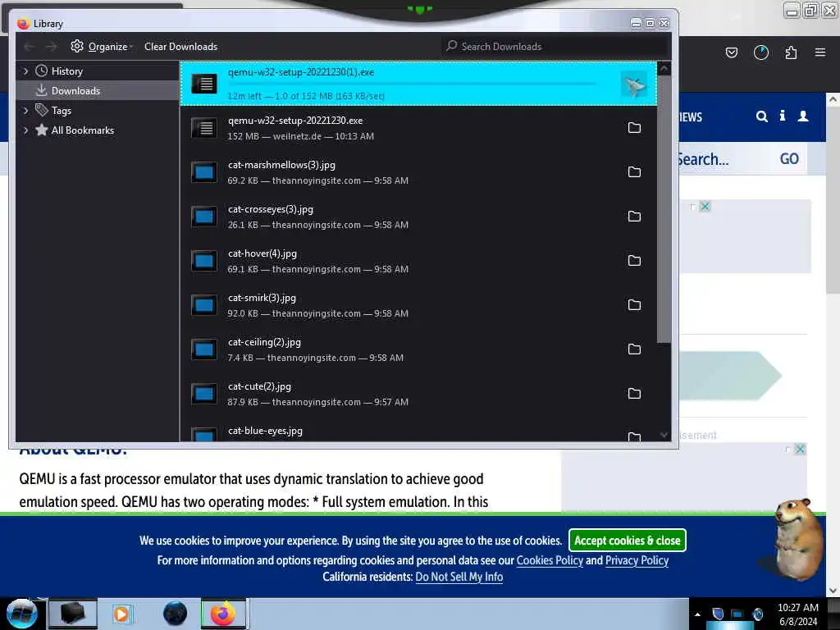The width and height of the screenshot is (840, 630).
Task: Expand the History tree node
Action: coord(25,71)
